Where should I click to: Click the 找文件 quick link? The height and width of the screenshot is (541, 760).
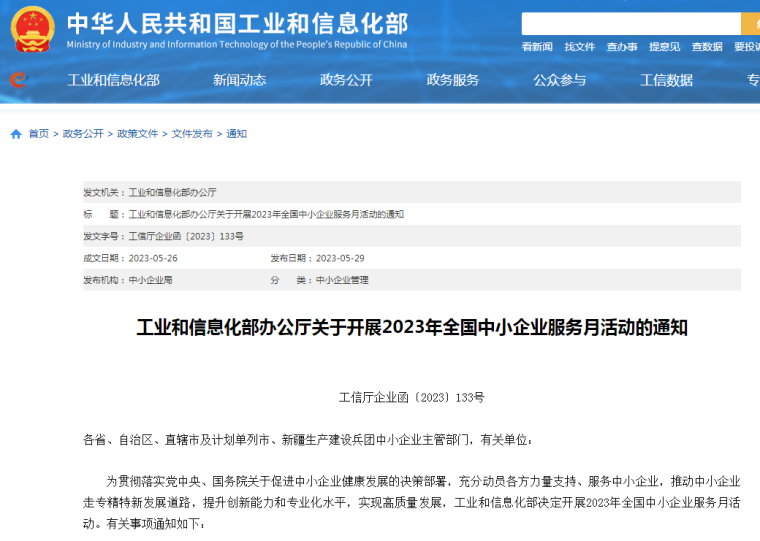coord(579,47)
